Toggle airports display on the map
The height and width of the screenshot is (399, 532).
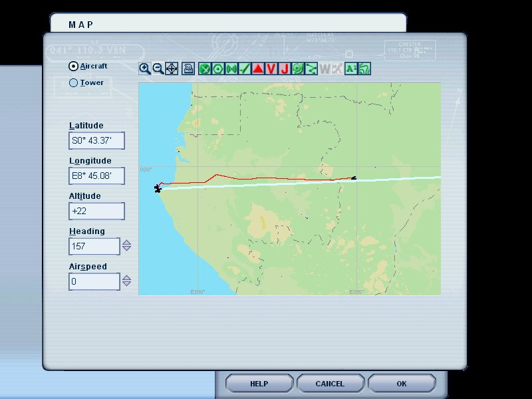tap(205, 69)
